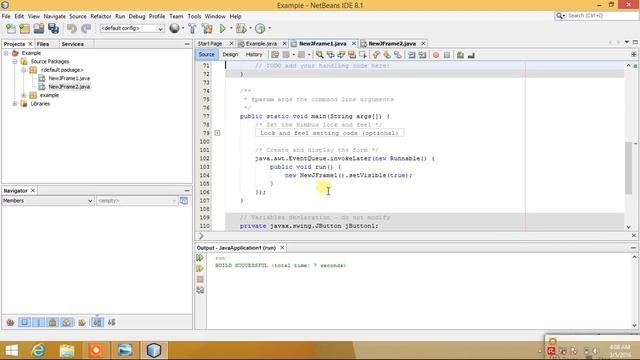Open the empty filter dropdown in Navigator

click(x=137, y=201)
